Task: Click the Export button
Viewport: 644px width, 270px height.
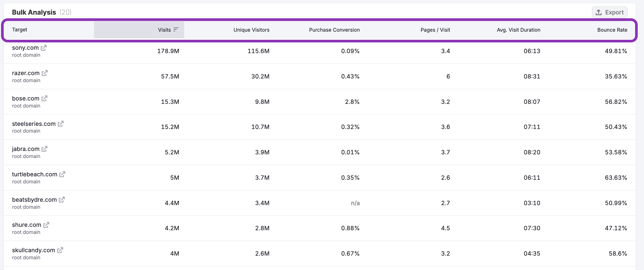Action: (x=610, y=12)
